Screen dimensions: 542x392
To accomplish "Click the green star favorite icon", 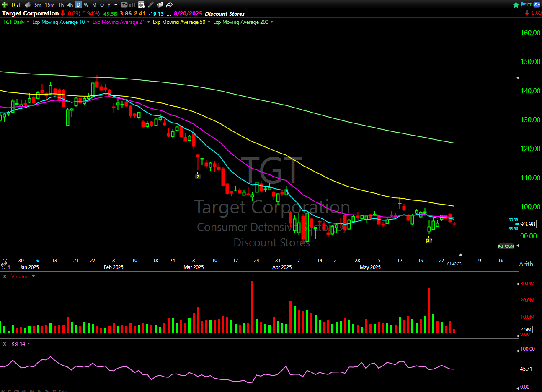I will click(516, 5).
